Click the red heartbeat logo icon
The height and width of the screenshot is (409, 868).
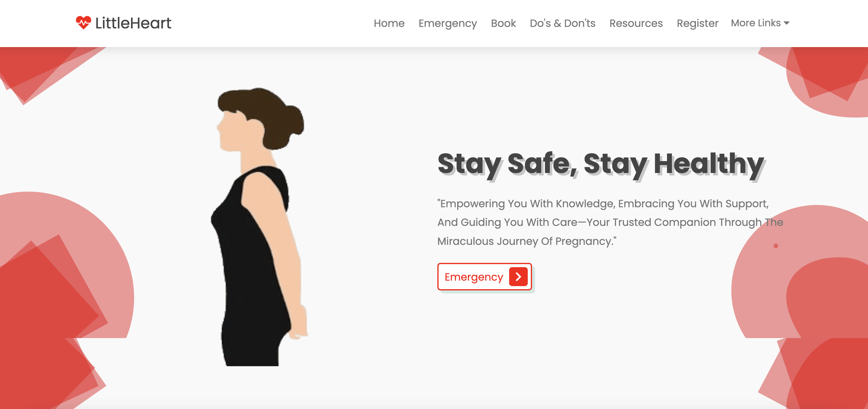tap(83, 23)
